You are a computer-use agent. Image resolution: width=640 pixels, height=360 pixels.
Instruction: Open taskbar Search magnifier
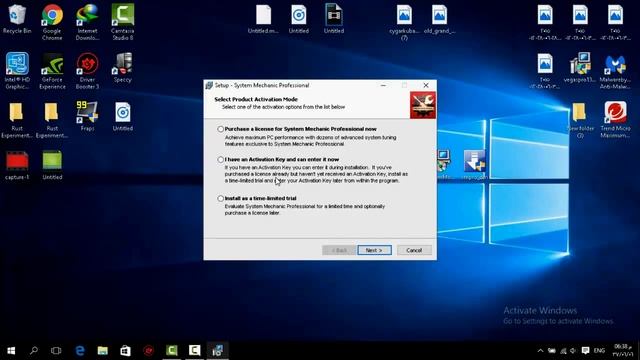tap(34, 351)
